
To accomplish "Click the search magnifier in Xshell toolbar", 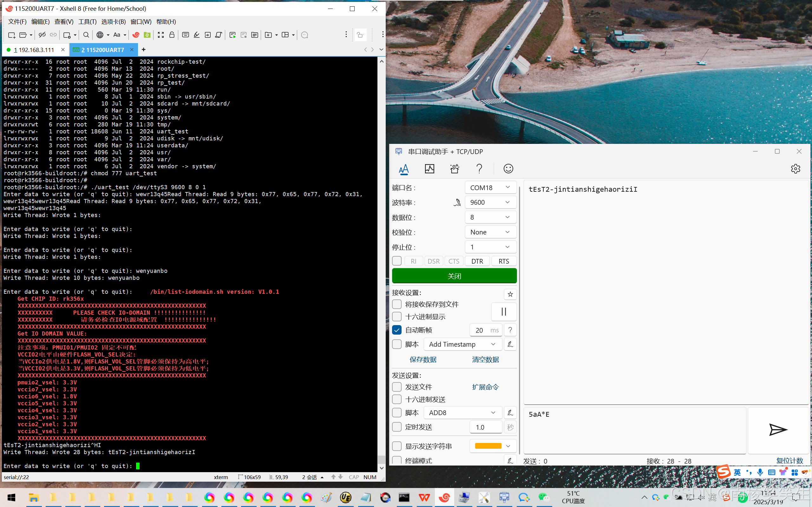I will pos(86,35).
